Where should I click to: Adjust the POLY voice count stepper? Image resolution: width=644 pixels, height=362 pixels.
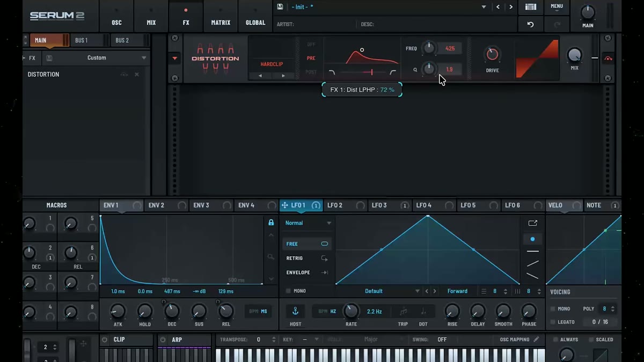click(x=612, y=309)
